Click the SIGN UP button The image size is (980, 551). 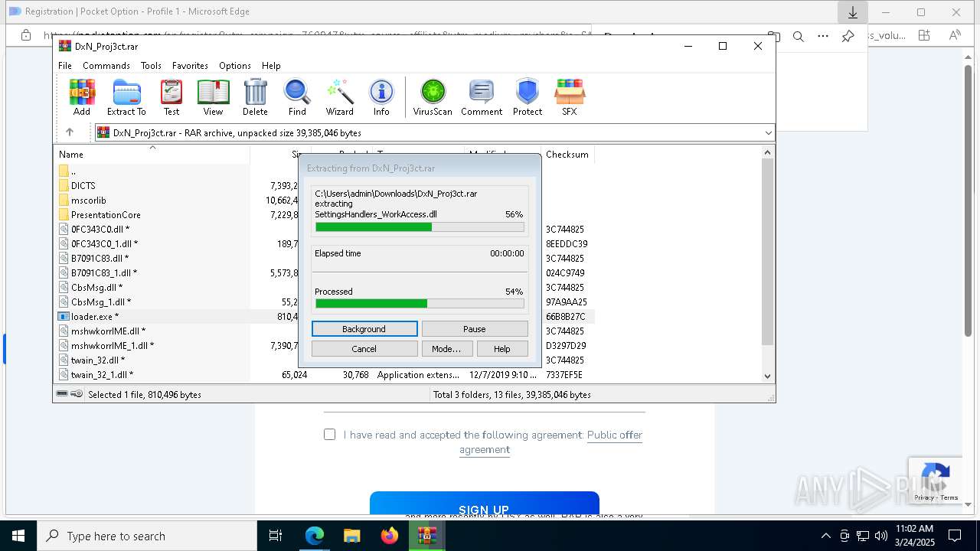tap(484, 506)
